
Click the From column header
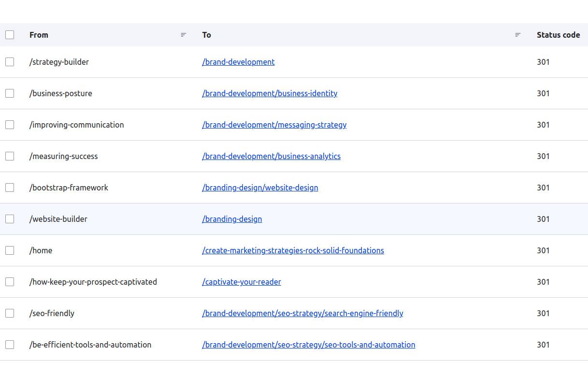click(38, 34)
